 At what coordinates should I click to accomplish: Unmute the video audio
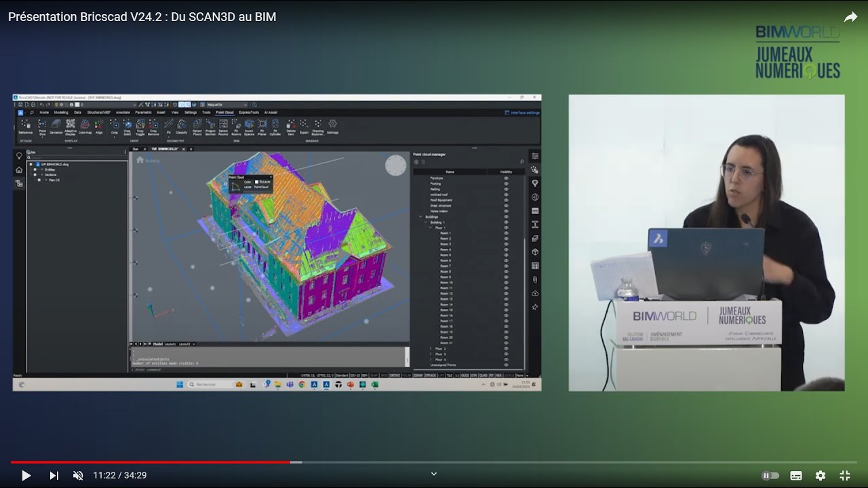(78, 476)
